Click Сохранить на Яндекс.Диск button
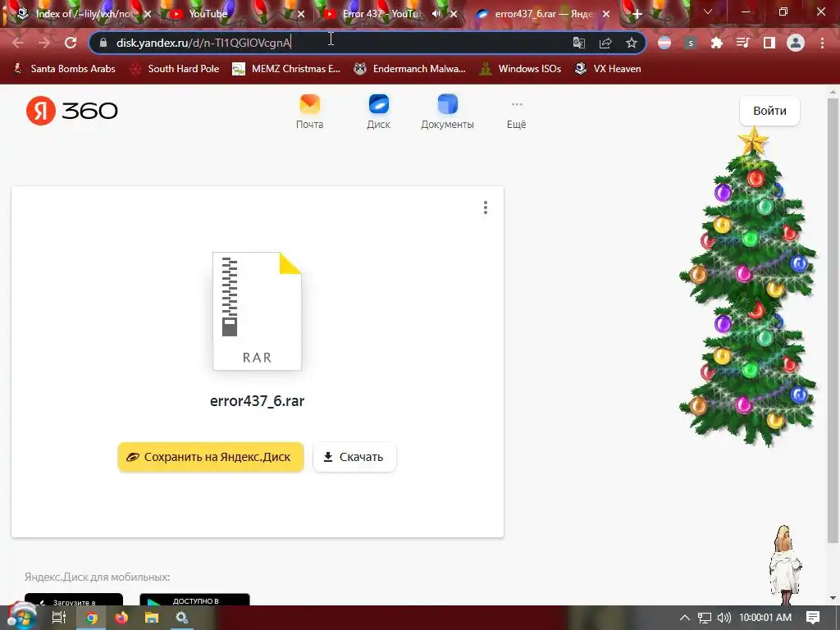This screenshot has height=630, width=840. point(211,457)
